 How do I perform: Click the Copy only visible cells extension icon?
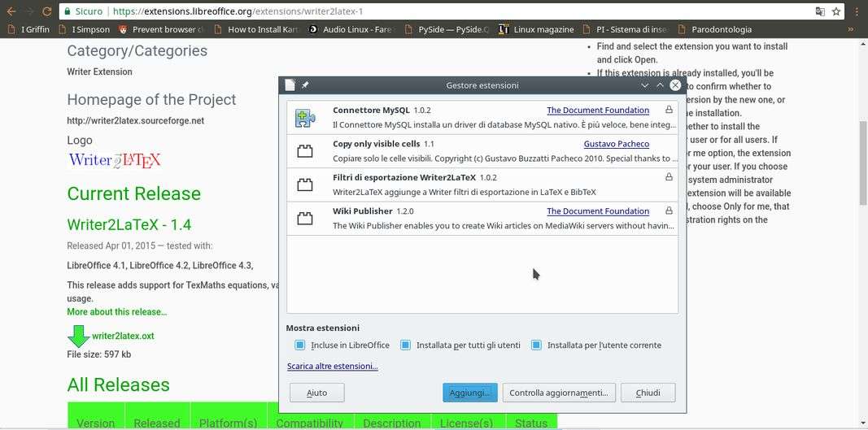point(305,151)
